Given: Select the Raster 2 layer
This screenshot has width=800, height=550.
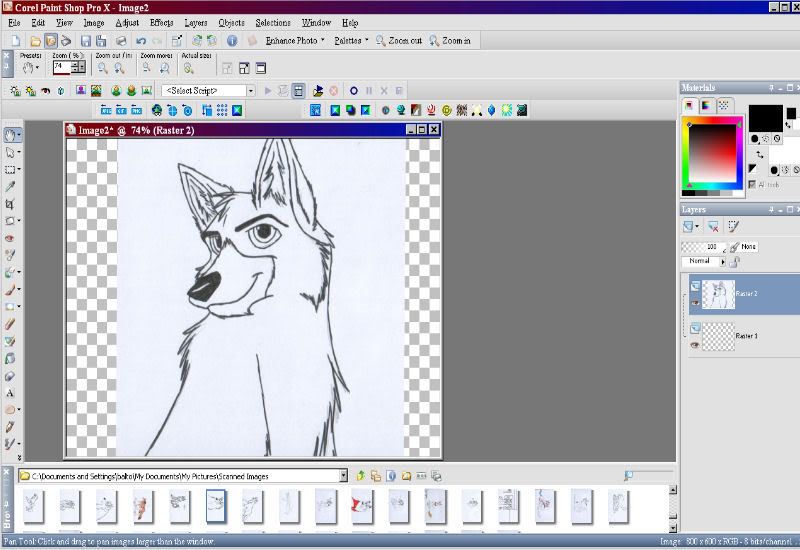Looking at the screenshot, I should point(744,294).
